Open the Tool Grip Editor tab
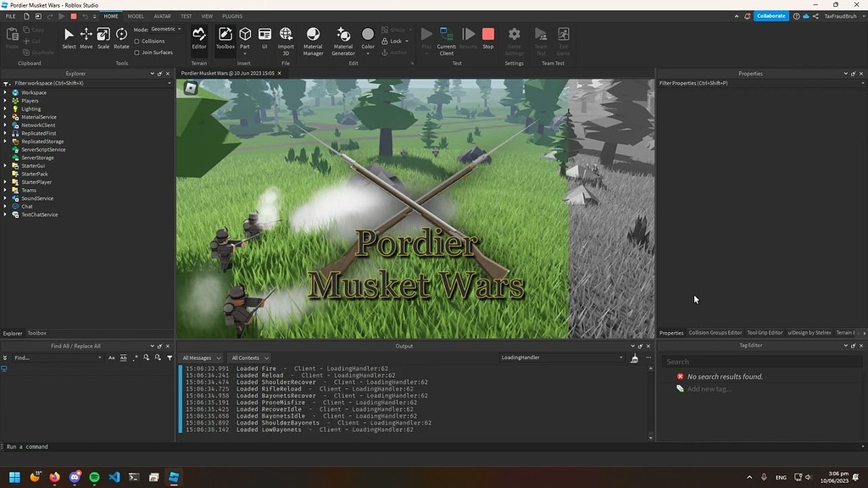 pos(765,332)
